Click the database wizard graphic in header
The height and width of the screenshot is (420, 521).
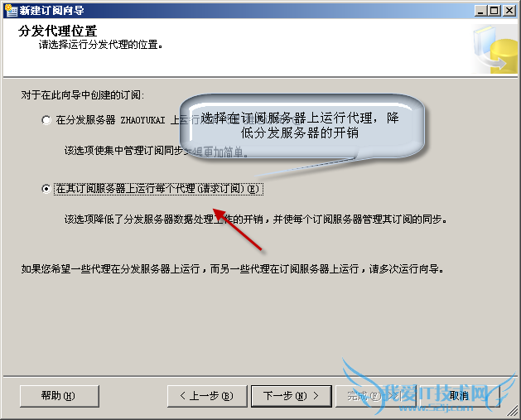(x=495, y=50)
